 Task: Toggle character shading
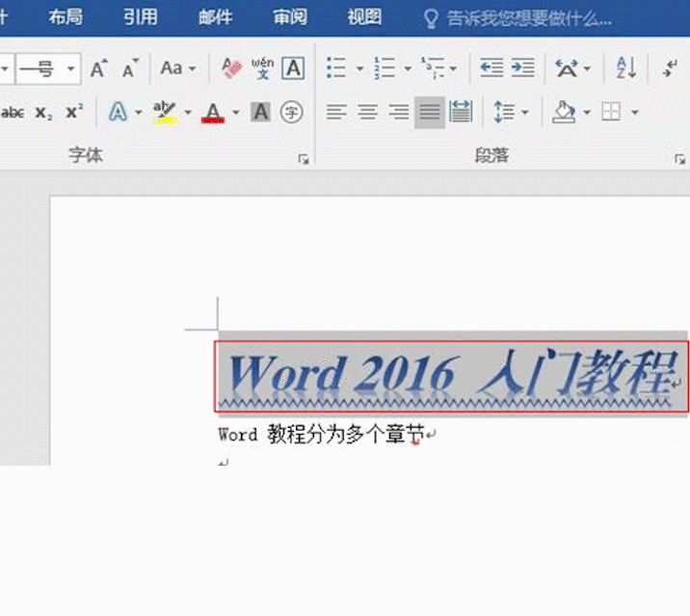pos(261,112)
